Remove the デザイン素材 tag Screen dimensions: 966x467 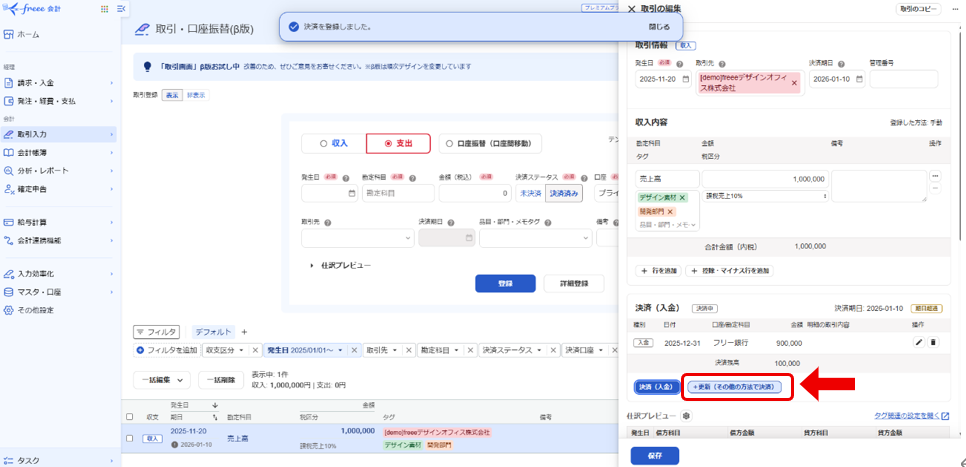point(682,198)
